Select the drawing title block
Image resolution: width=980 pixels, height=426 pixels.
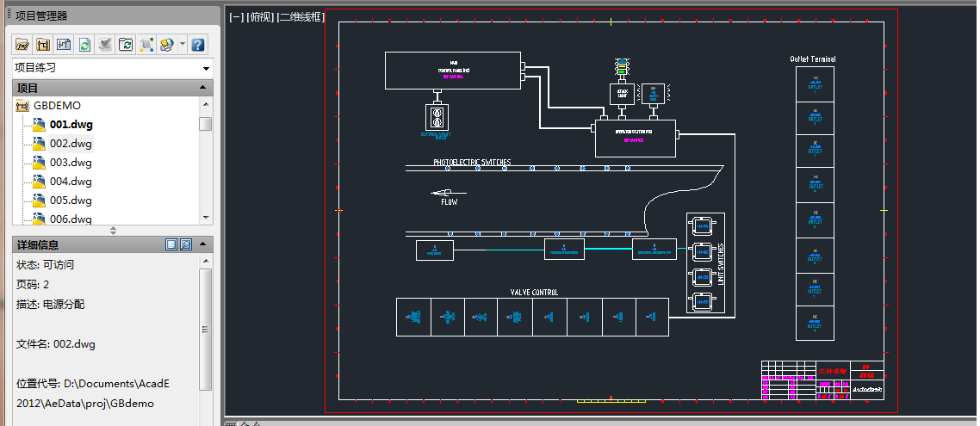(822, 380)
